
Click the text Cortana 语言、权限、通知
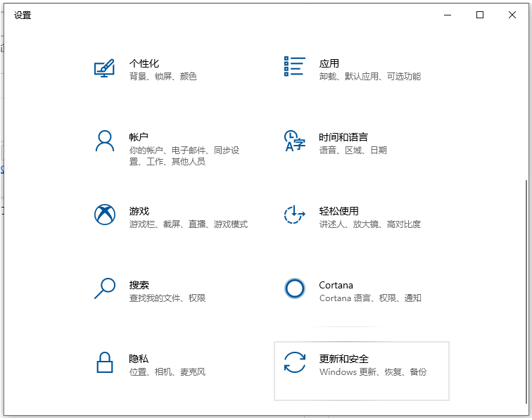pos(370,298)
